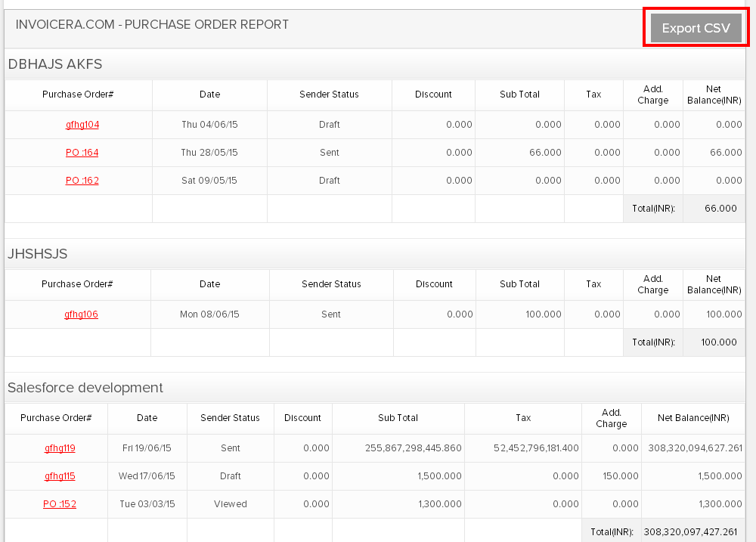
Task: Click date Wed 17/06/15
Action: coord(147,476)
